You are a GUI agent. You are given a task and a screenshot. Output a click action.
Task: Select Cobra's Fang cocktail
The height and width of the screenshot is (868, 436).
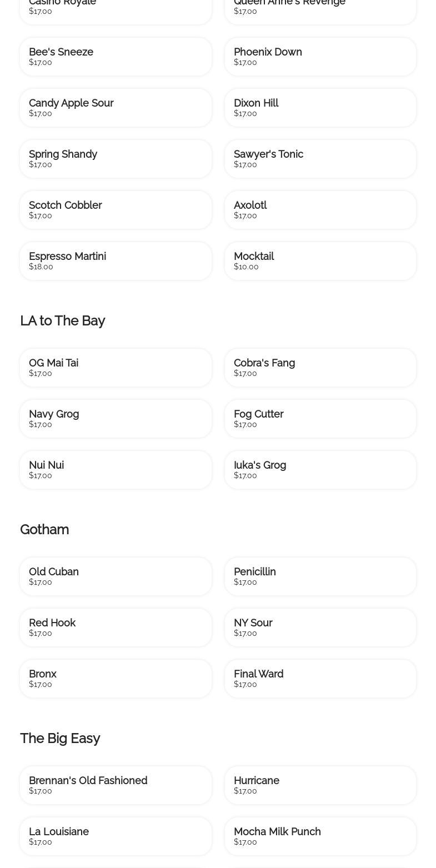click(320, 368)
